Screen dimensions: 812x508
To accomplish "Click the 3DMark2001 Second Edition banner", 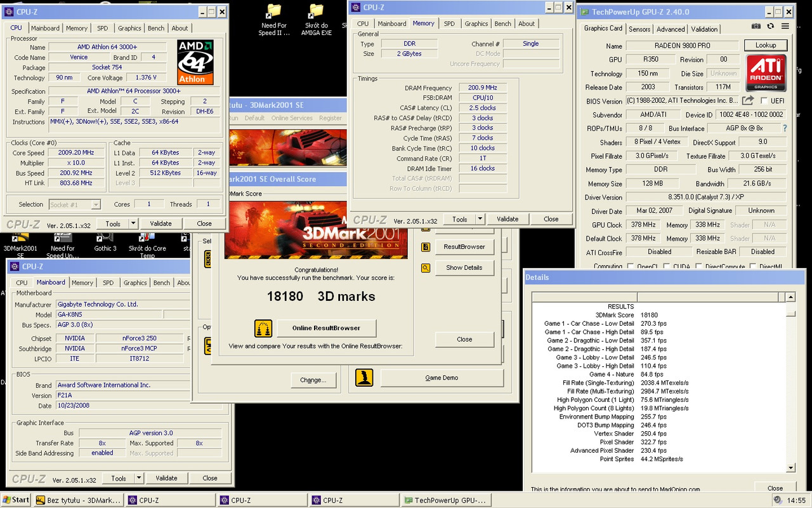I will click(x=315, y=229).
